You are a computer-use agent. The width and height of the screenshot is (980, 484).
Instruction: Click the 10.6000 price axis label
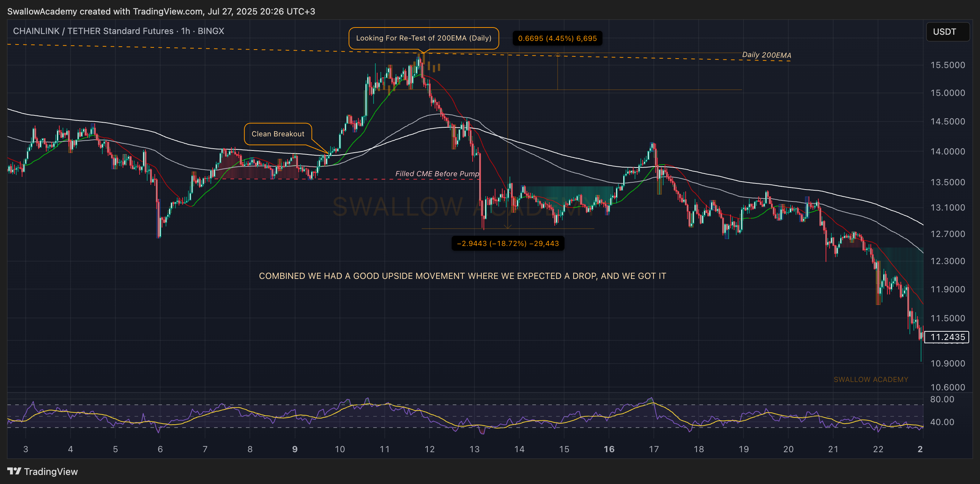(x=948, y=387)
